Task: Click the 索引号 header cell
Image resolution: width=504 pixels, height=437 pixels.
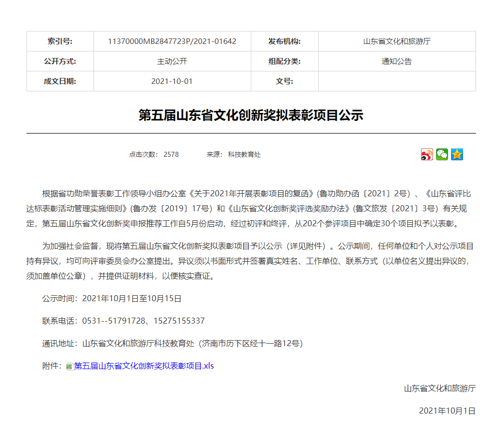Action: point(60,41)
